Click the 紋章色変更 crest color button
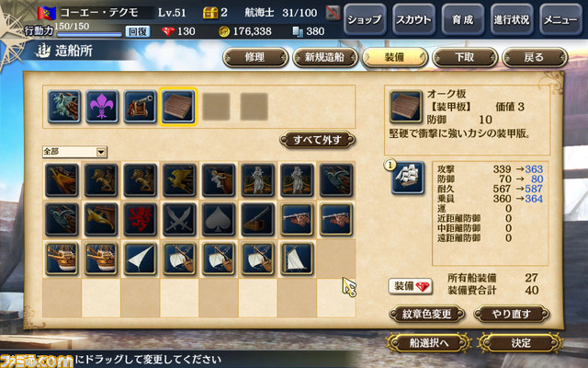Viewport: 588px width, 368px height. point(426,314)
